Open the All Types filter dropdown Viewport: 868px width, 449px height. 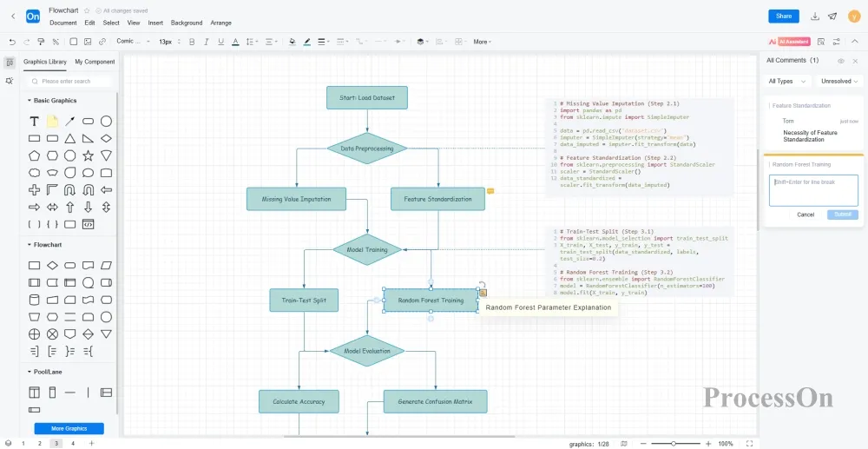[787, 81]
